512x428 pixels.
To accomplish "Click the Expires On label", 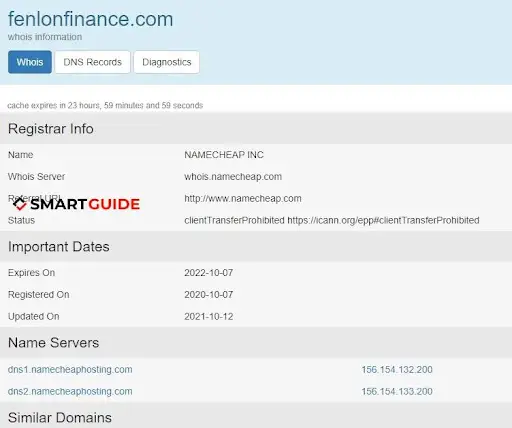I will (31, 273).
